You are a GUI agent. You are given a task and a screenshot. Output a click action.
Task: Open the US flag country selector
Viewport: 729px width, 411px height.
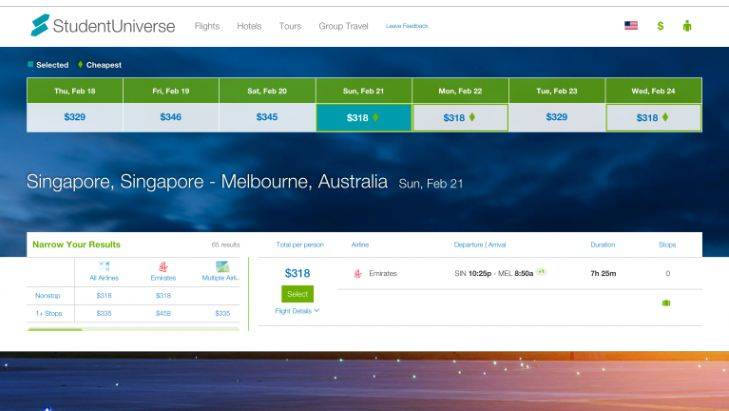click(631, 26)
